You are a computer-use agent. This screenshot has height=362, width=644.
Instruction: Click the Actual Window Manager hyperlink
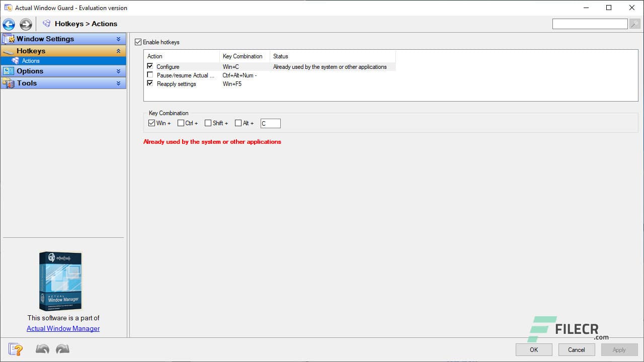(x=63, y=328)
